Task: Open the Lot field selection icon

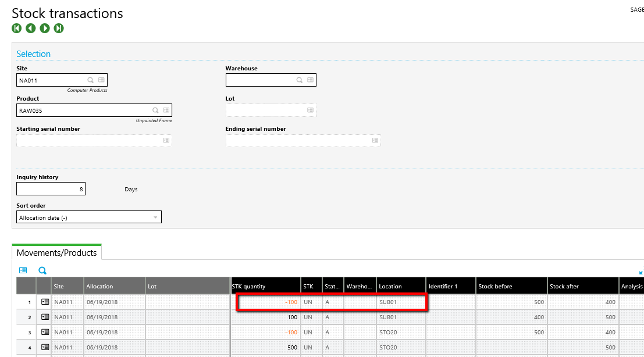Action: click(x=311, y=110)
